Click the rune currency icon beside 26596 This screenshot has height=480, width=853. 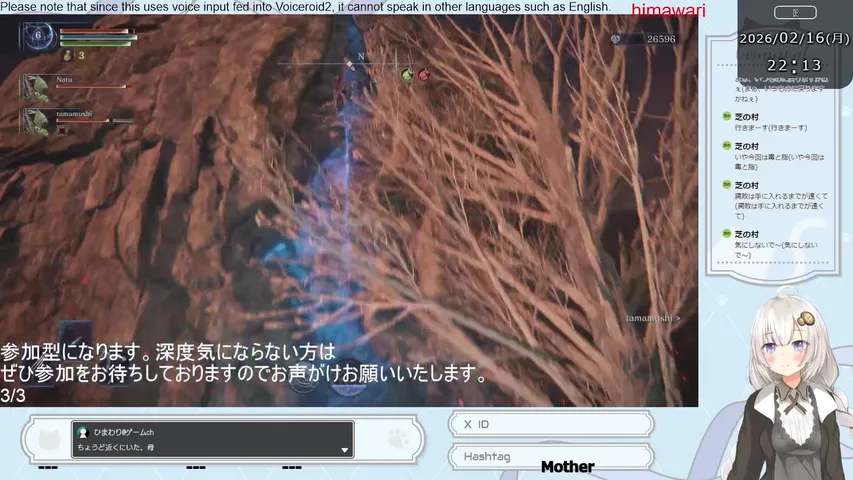[x=615, y=39]
